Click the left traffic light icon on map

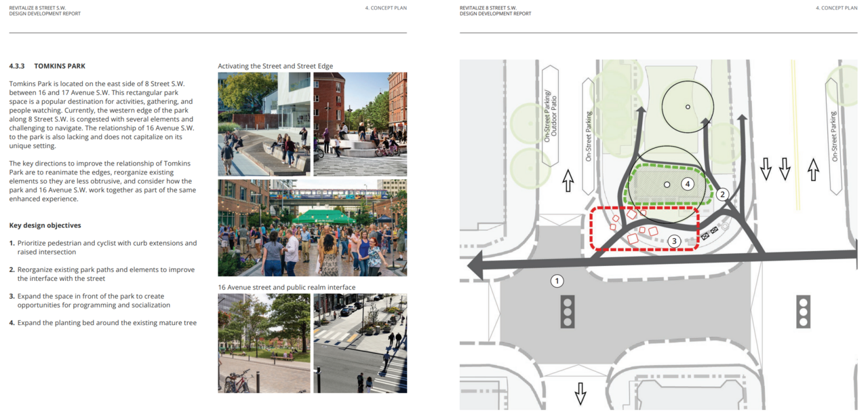(567, 312)
